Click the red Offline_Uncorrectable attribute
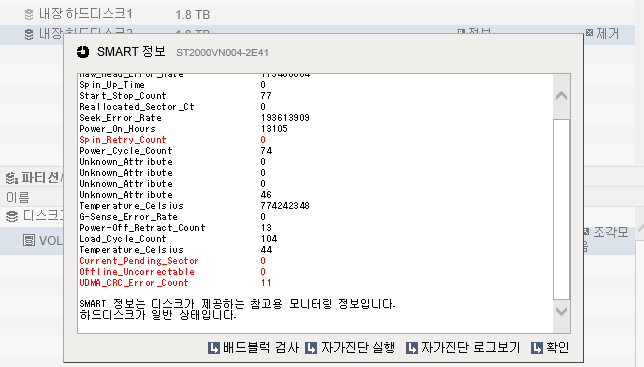This screenshot has width=644, height=367. 137,272
